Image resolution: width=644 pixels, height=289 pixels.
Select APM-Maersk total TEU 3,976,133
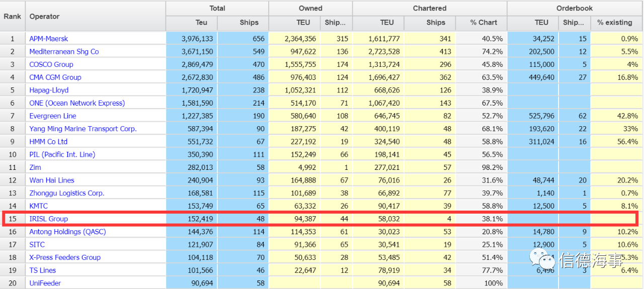pos(197,39)
